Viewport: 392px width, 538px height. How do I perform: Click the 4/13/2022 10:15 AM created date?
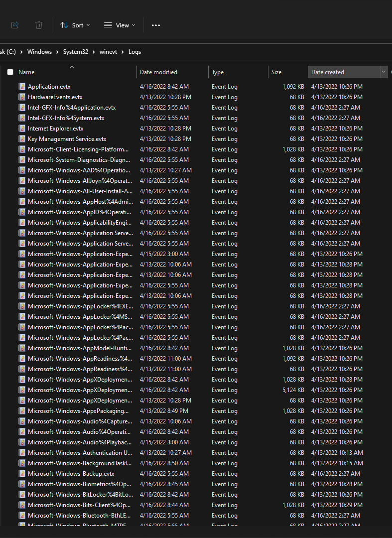click(337, 463)
